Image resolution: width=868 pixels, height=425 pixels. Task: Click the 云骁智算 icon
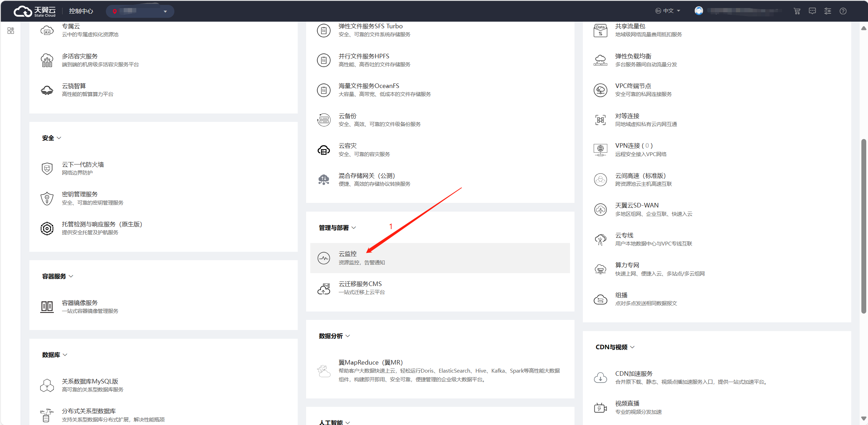[x=47, y=90]
